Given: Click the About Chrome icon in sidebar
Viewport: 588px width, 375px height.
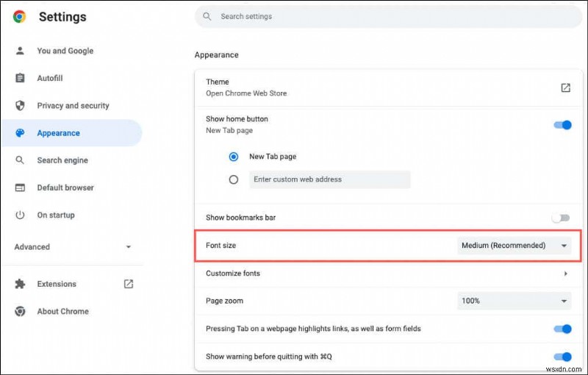Looking at the screenshot, I should (20, 311).
